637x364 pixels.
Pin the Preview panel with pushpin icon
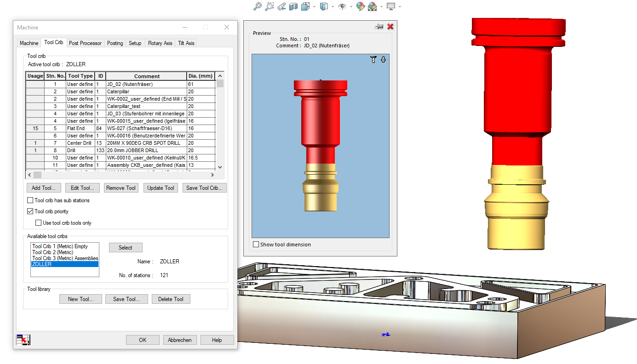click(379, 27)
